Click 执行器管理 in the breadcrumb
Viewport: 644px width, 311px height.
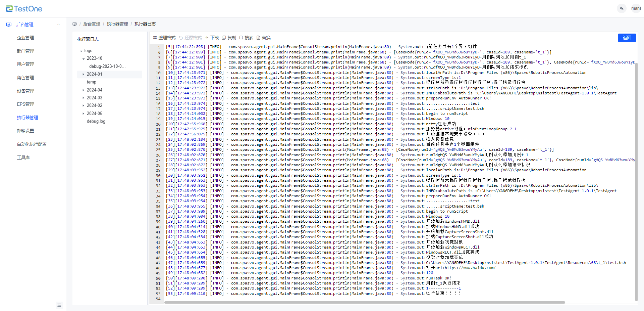click(117, 24)
